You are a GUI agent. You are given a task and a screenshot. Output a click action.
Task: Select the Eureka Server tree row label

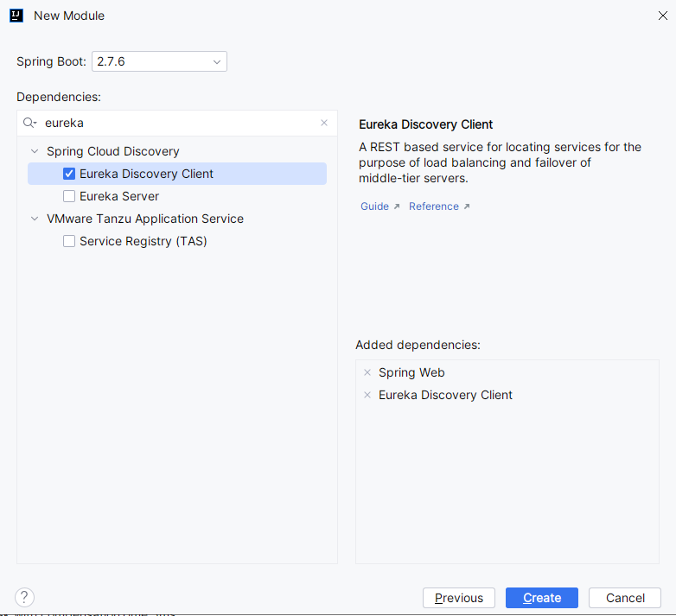(119, 196)
